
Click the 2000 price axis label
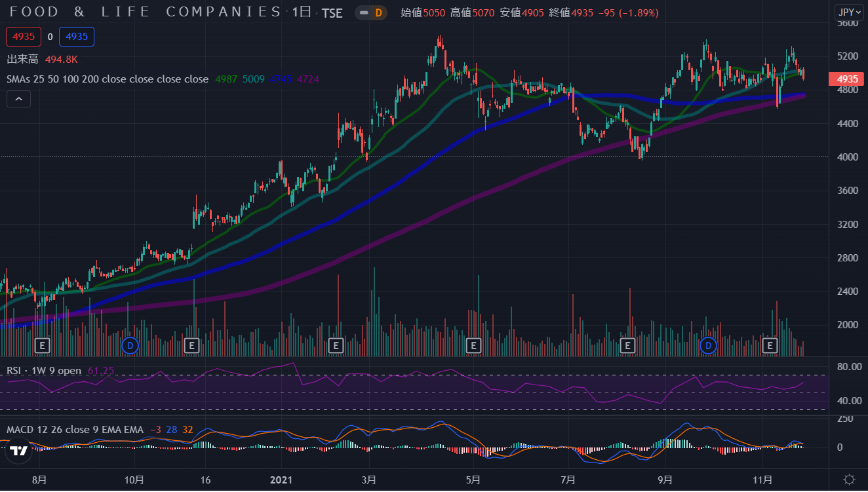(848, 324)
